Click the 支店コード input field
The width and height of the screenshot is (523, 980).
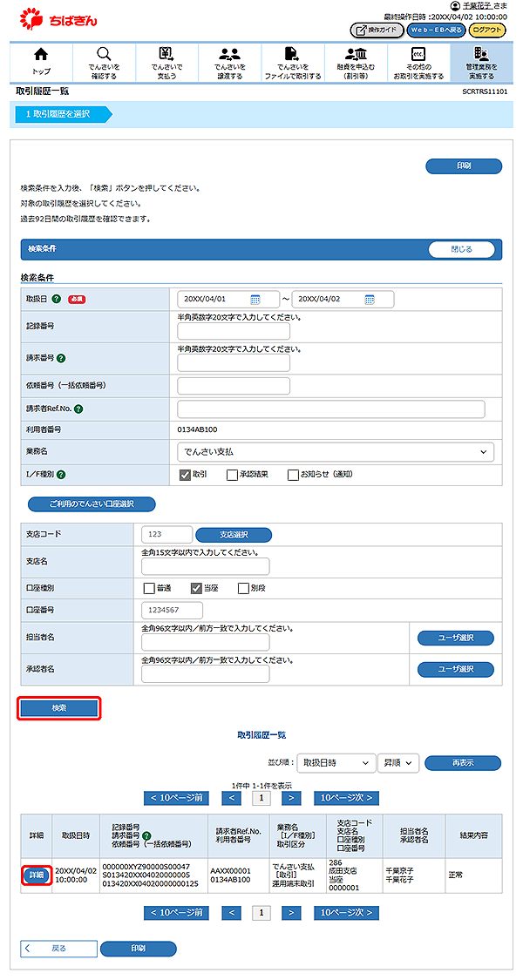point(167,535)
